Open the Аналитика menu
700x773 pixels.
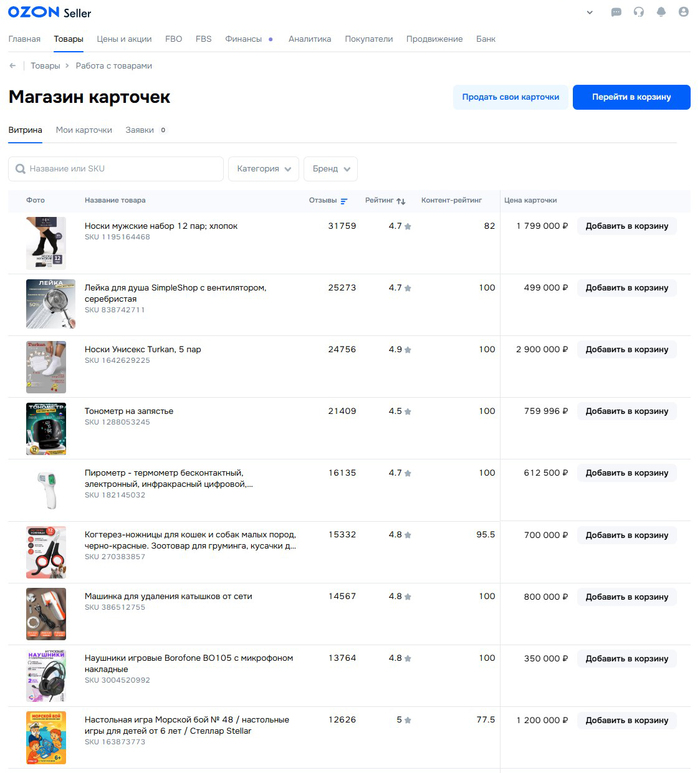point(309,39)
